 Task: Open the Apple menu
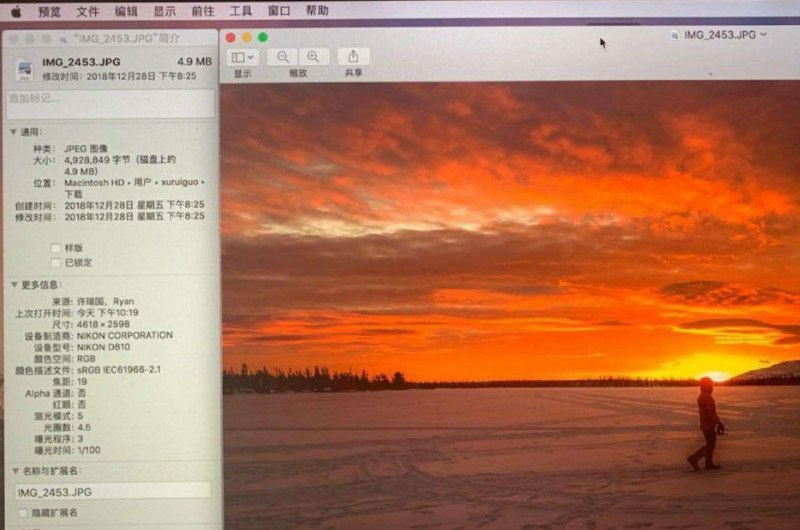pyautogui.click(x=16, y=11)
